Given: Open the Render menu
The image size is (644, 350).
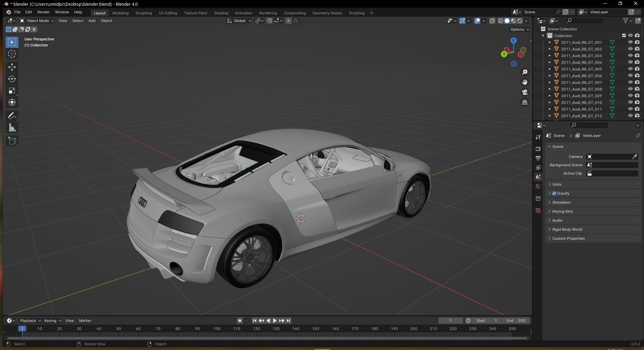Looking at the screenshot, I should [43, 12].
